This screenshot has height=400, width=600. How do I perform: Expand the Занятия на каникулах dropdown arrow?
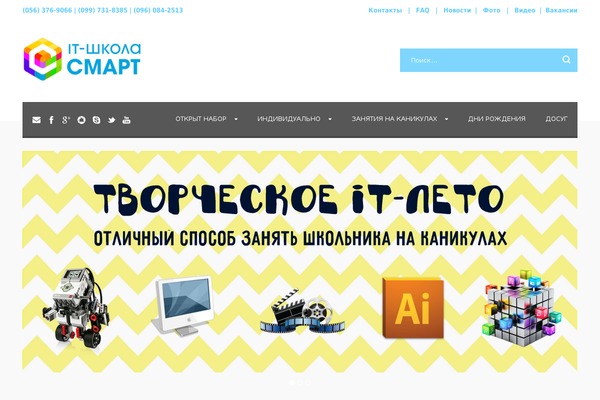pos(446,119)
